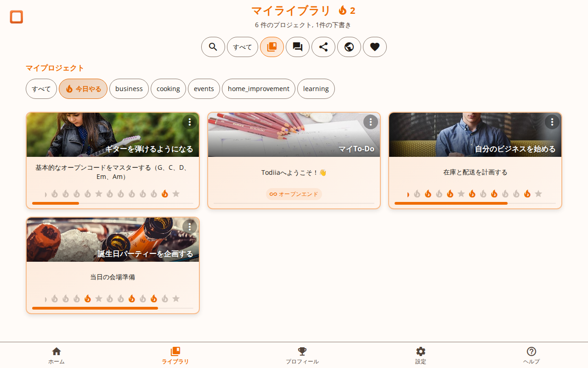Open the three-dot menu on マイTo-Do card
Viewport: 588px width, 368px height.
coord(371,122)
